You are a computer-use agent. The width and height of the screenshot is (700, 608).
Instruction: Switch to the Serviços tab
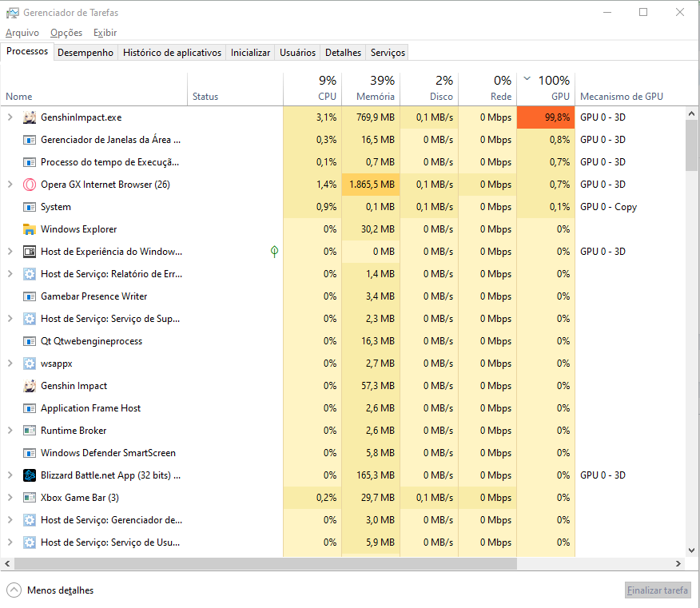(x=388, y=53)
